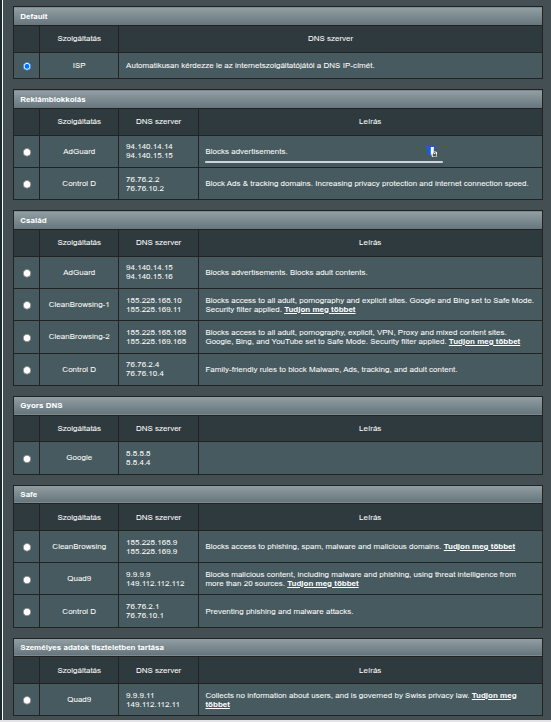
Task: Click the Default section header
Action: [278, 17]
